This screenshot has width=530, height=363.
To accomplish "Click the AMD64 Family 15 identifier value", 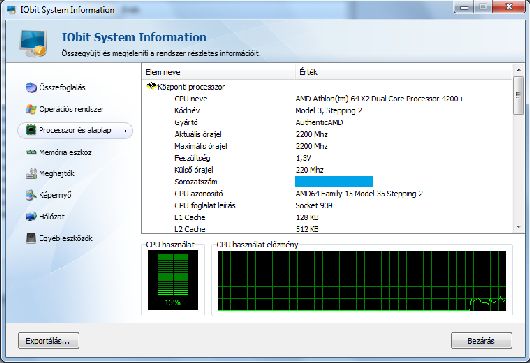I will 359,193.
